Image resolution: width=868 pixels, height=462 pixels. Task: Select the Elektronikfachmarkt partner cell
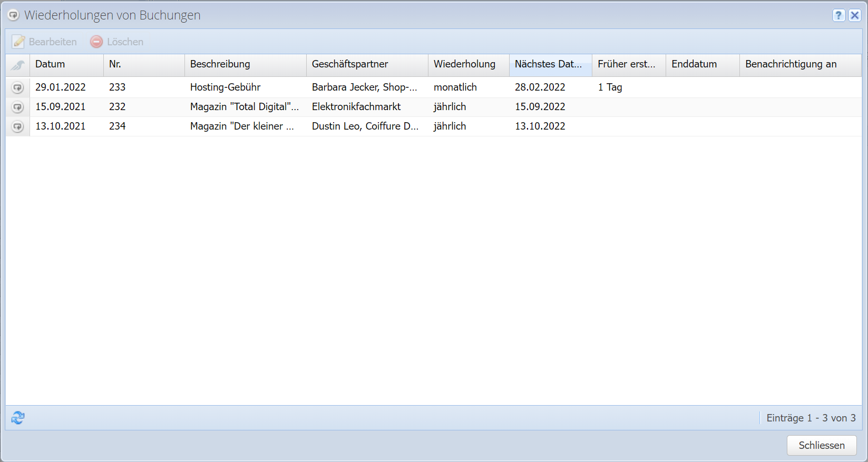[356, 107]
